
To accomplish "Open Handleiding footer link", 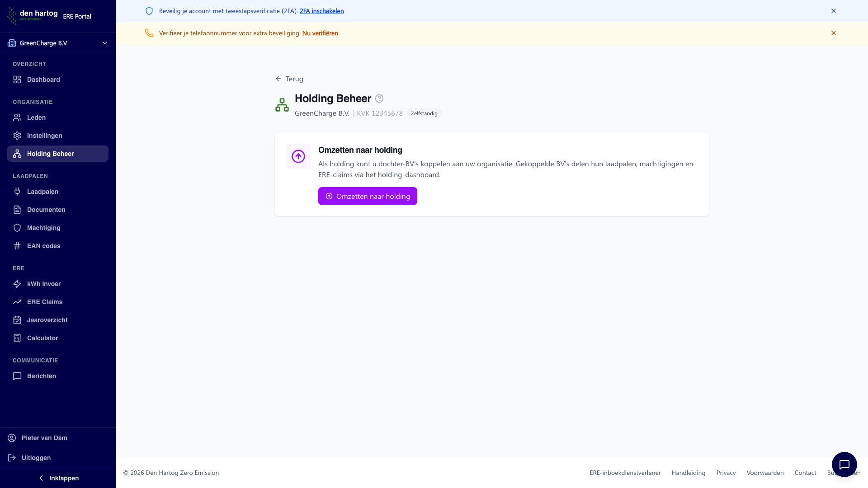I will [688, 473].
